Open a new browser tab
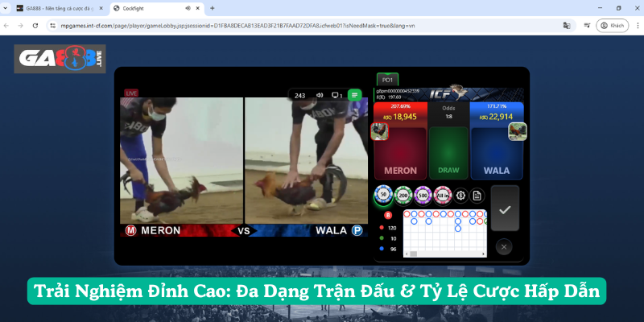The width and height of the screenshot is (644, 322). (x=213, y=8)
